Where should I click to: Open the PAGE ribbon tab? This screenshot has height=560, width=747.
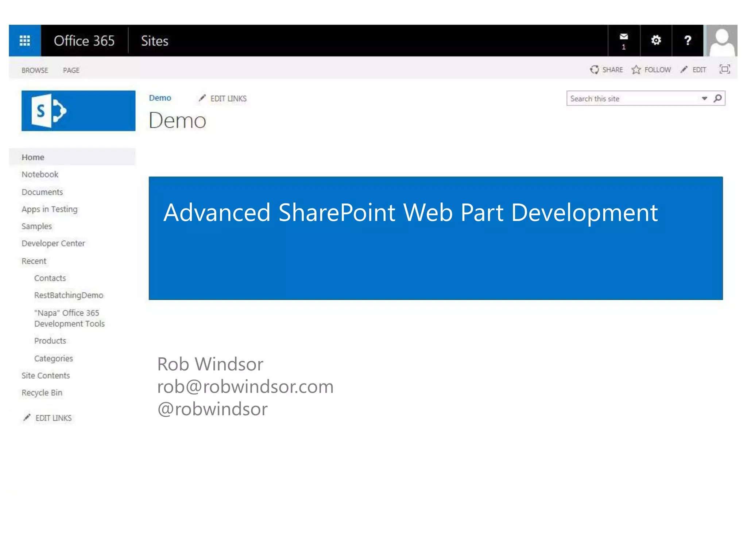click(71, 70)
